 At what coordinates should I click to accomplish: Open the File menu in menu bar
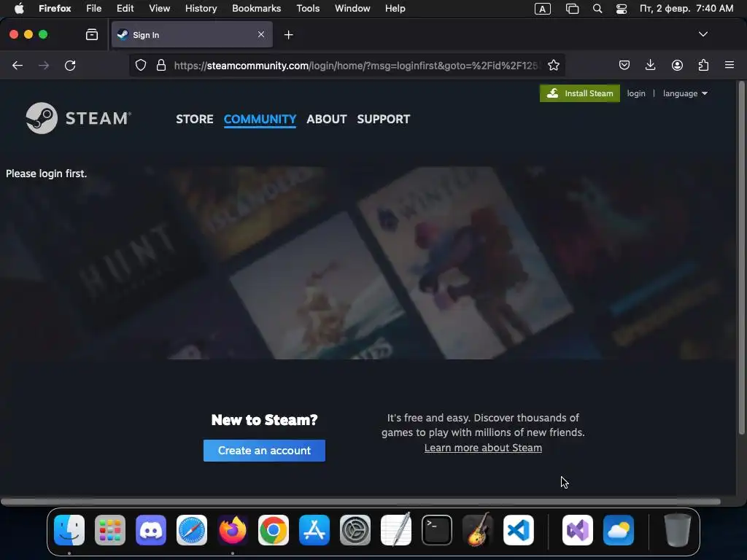(x=93, y=9)
